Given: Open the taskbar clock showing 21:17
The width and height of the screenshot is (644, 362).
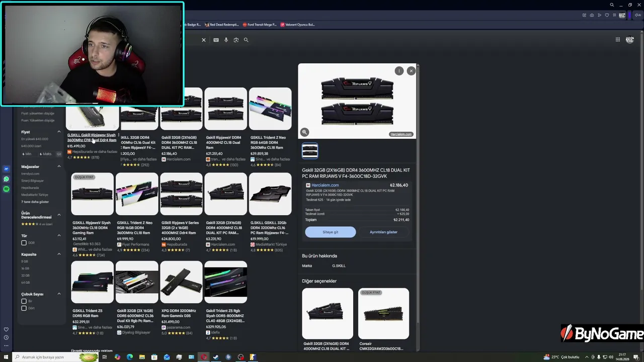Looking at the screenshot, I should [x=622, y=357].
